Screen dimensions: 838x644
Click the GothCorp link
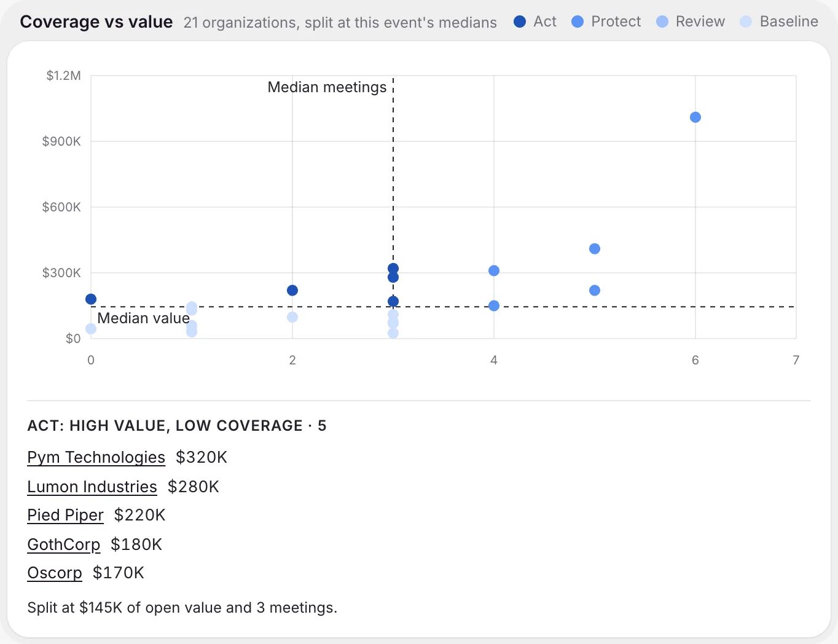pyautogui.click(x=64, y=544)
